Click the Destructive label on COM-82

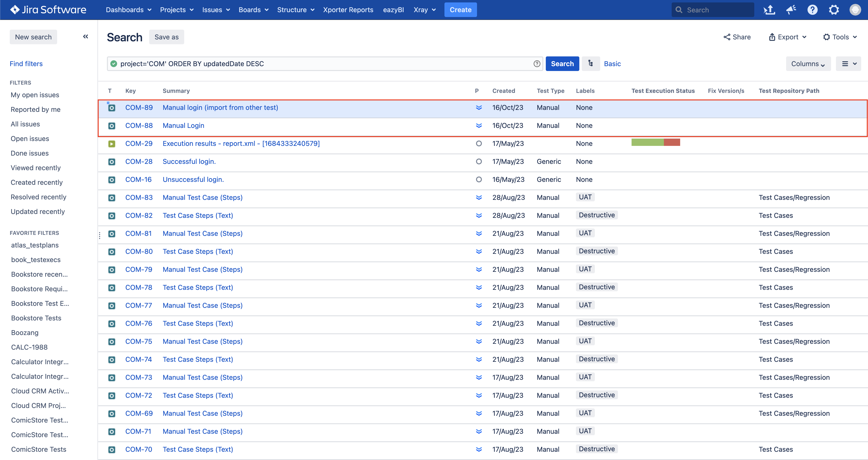click(x=596, y=215)
